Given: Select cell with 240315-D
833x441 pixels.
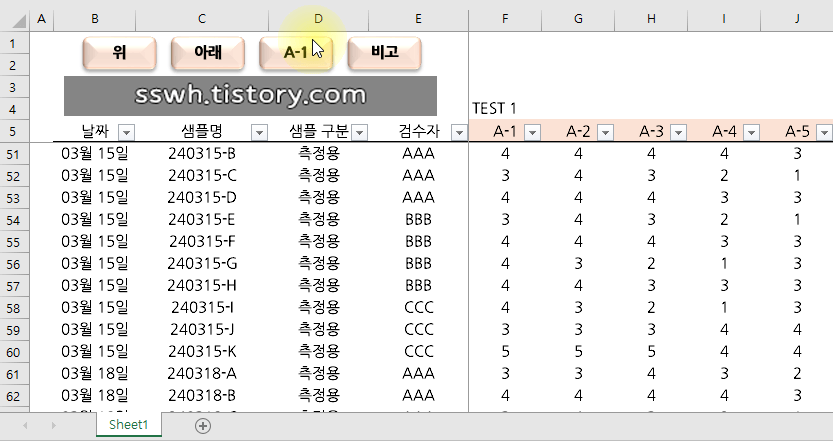Looking at the screenshot, I should (202, 198).
